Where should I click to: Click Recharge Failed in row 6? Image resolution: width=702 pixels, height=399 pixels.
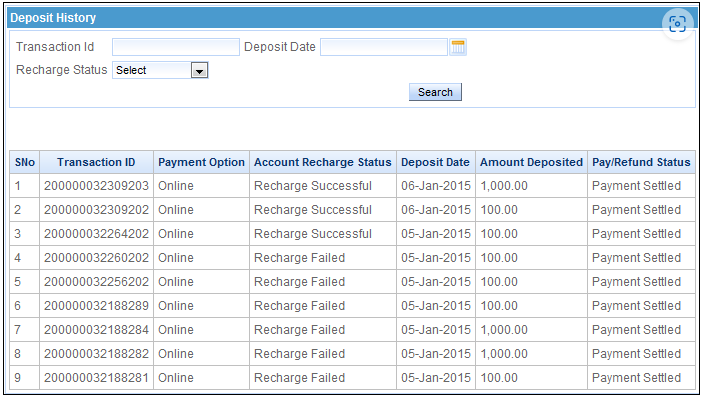click(300, 306)
